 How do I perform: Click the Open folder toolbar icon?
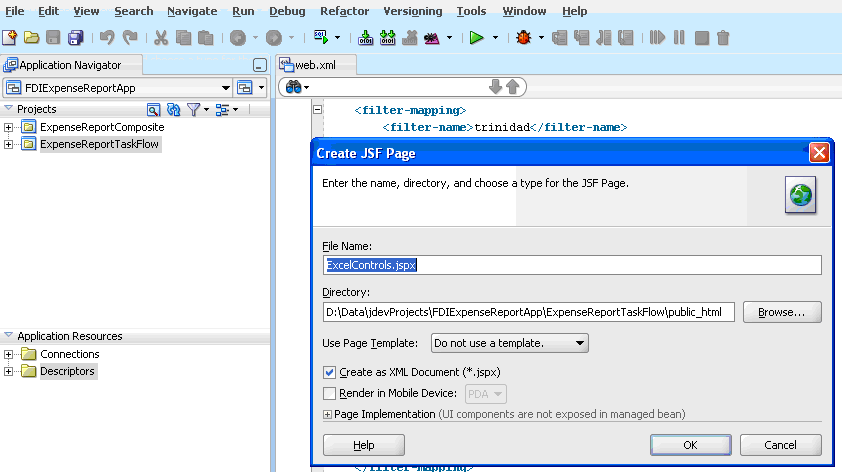pos(32,38)
